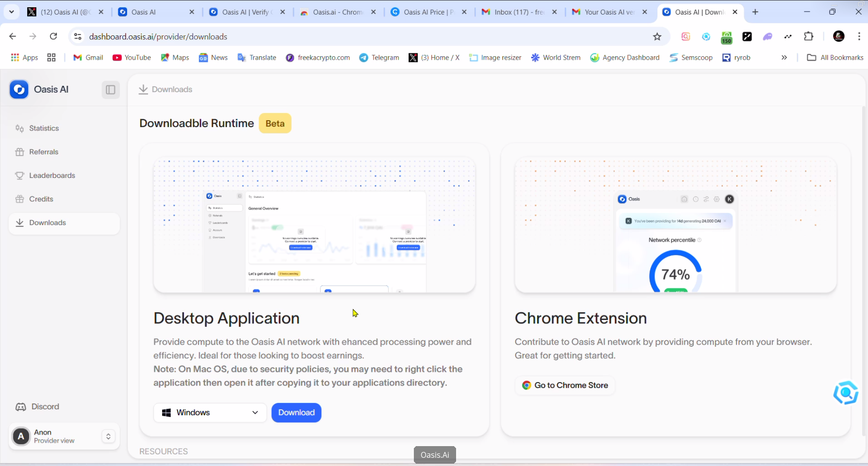Open the Referrals page

pyautogui.click(x=64, y=152)
